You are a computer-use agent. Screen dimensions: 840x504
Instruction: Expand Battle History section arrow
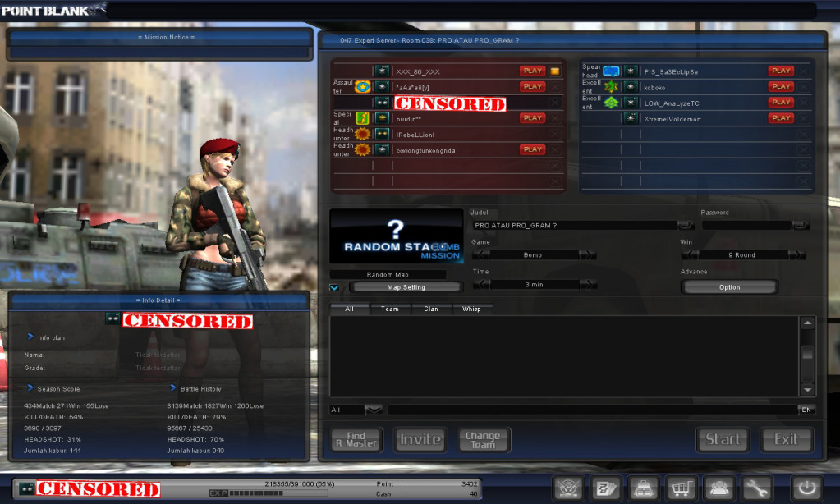click(173, 387)
